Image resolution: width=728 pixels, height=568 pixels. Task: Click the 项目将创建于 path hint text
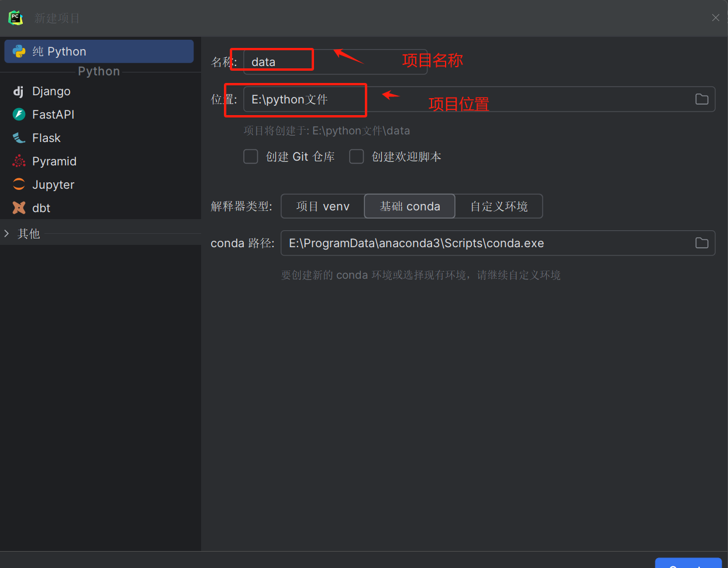coord(327,131)
